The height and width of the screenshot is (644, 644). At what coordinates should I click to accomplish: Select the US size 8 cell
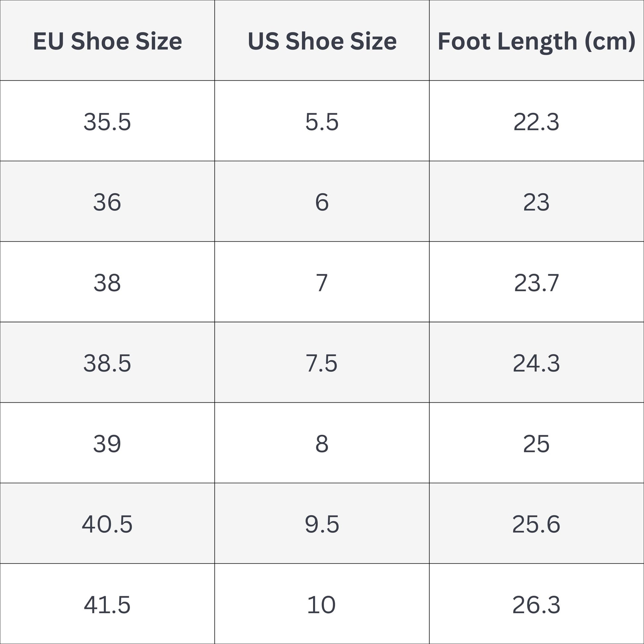pyautogui.click(x=322, y=444)
